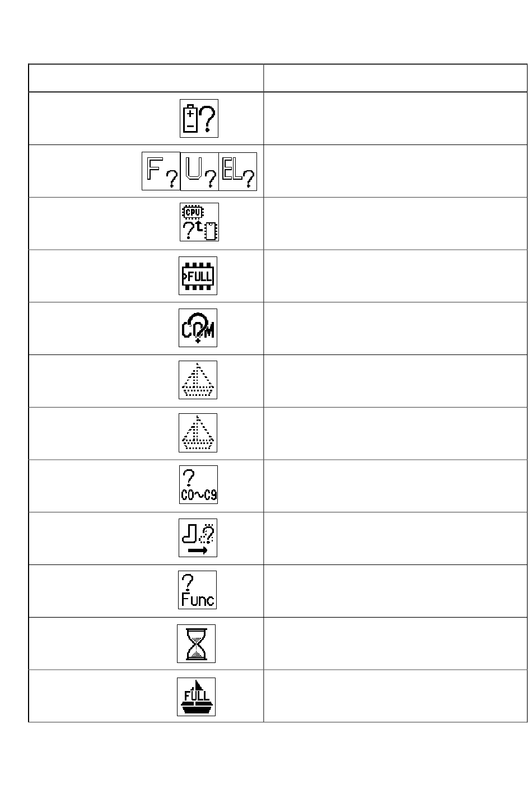Click the solid sailboat FULL icon

click(197, 697)
